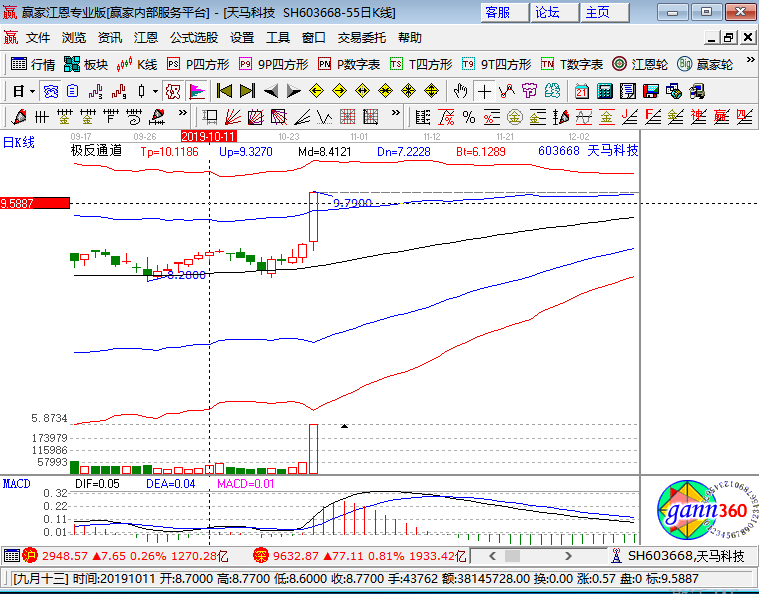Open the 工具 menu

[x=278, y=38]
